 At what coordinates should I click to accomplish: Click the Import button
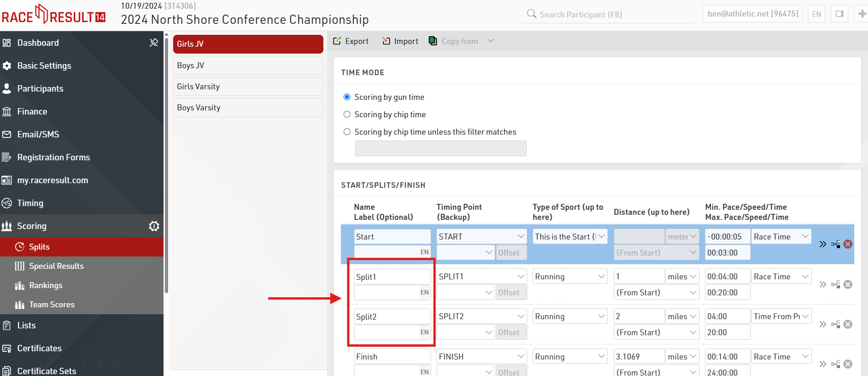[400, 41]
